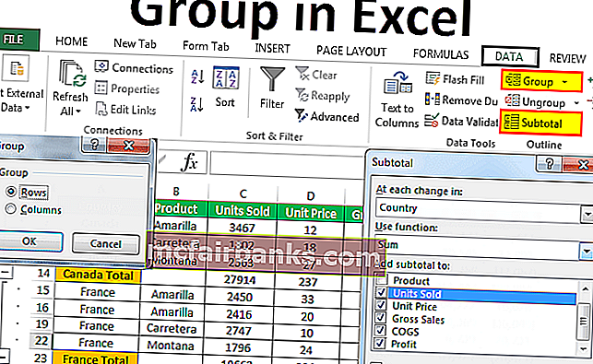593x364 pixels.
Task: Expand the Group dropdown arrow
Action: click(x=564, y=82)
